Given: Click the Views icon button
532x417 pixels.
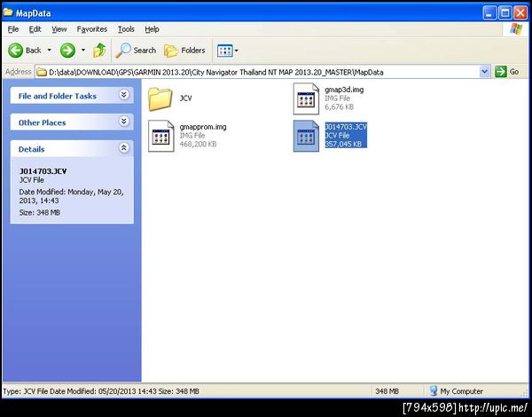Looking at the screenshot, I should 224,51.
